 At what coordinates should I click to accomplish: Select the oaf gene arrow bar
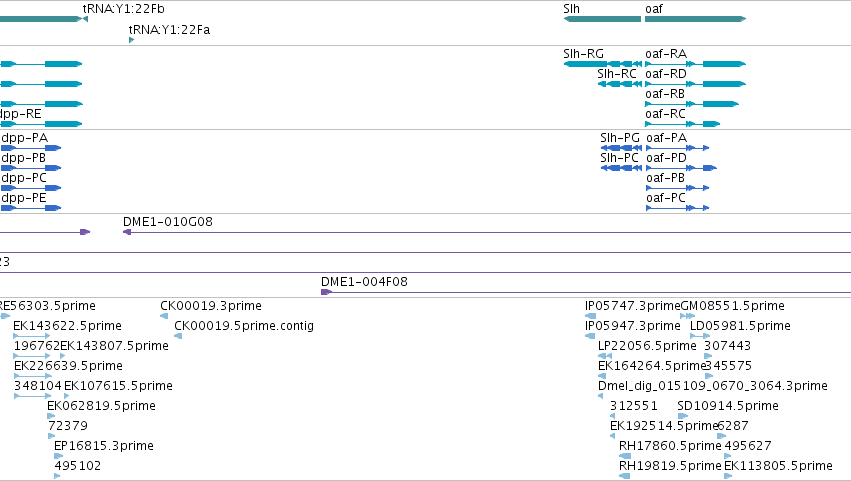[695, 19]
